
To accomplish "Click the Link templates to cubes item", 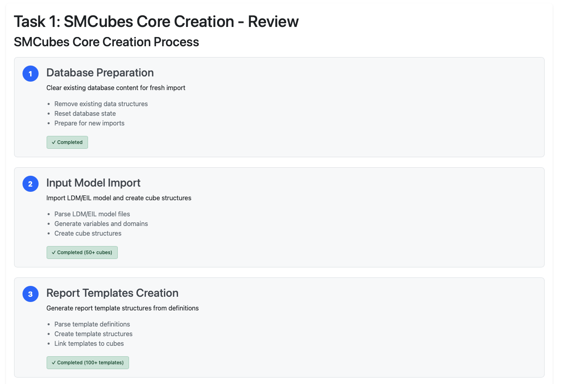I will click(x=89, y=343).
